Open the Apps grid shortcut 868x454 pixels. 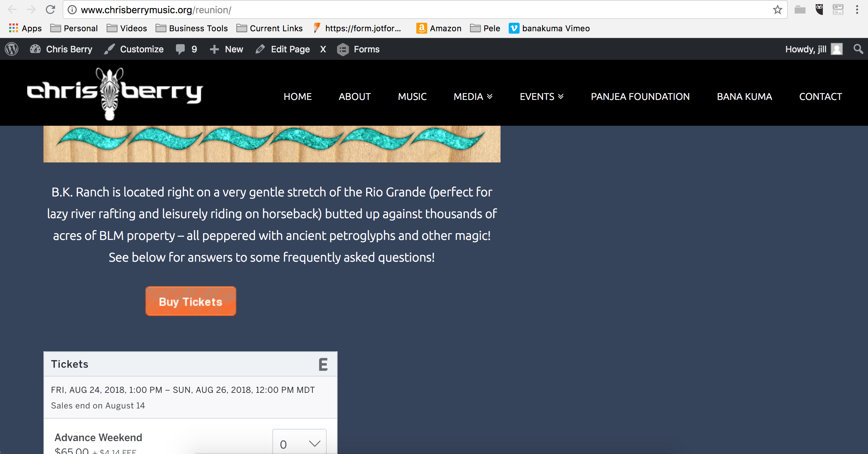pyautogui.click(x=25, y=28)
